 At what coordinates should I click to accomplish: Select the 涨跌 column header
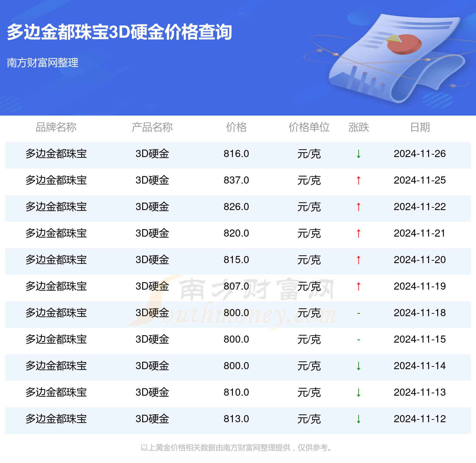tap(359, 127)
